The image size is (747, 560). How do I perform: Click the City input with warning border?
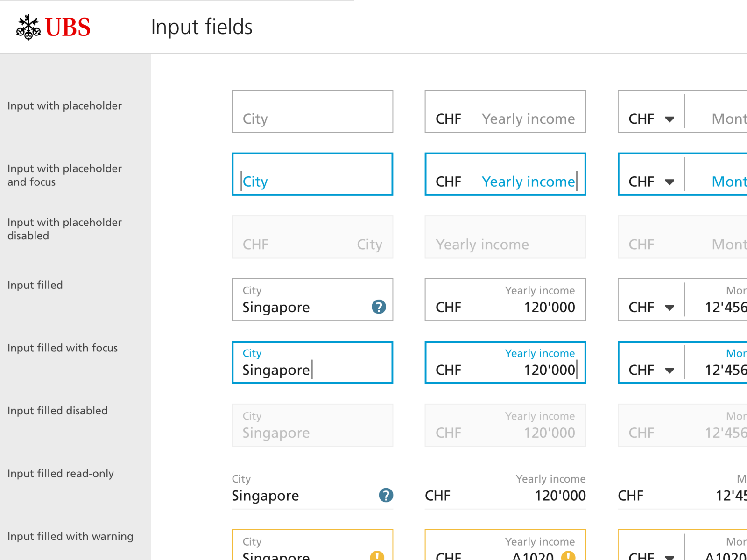click(x=312, y=545)
